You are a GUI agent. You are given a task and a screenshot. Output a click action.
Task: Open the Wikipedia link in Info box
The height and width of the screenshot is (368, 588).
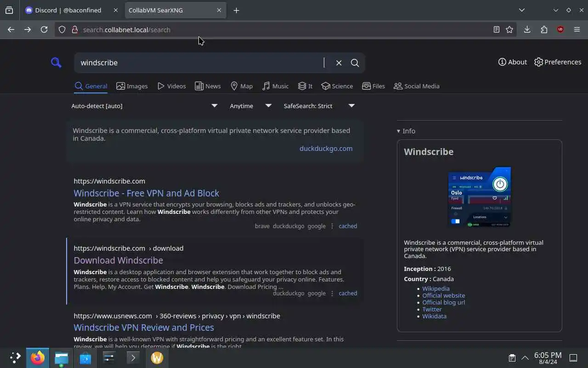pyautogui.click(x=436, y=289)
